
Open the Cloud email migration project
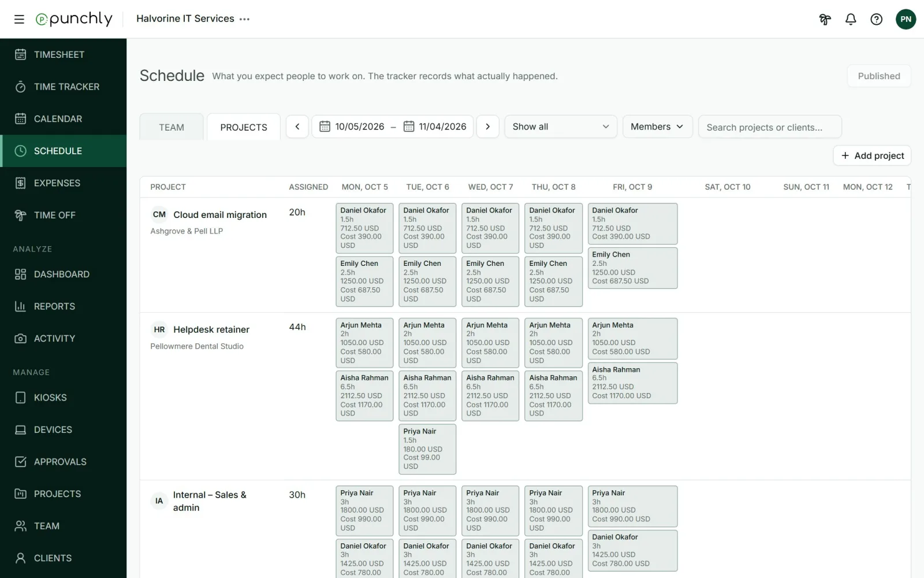(x=220, y=214)
